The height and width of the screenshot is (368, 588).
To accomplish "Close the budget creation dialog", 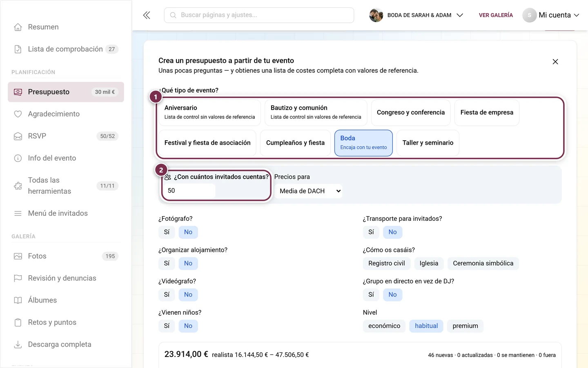I will coord(555,62).
